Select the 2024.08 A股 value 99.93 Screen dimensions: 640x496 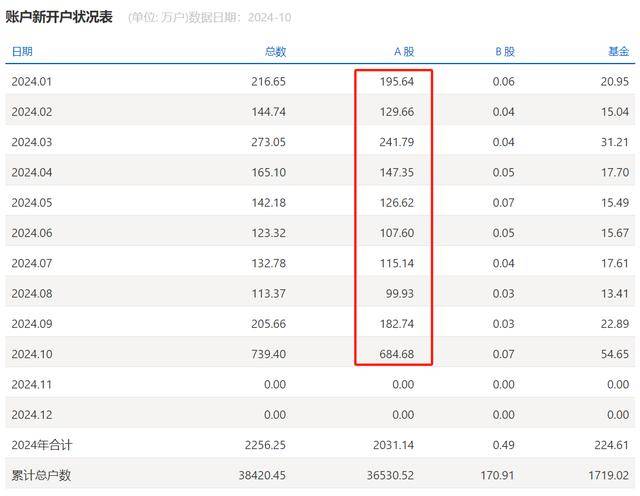point(399,293)
